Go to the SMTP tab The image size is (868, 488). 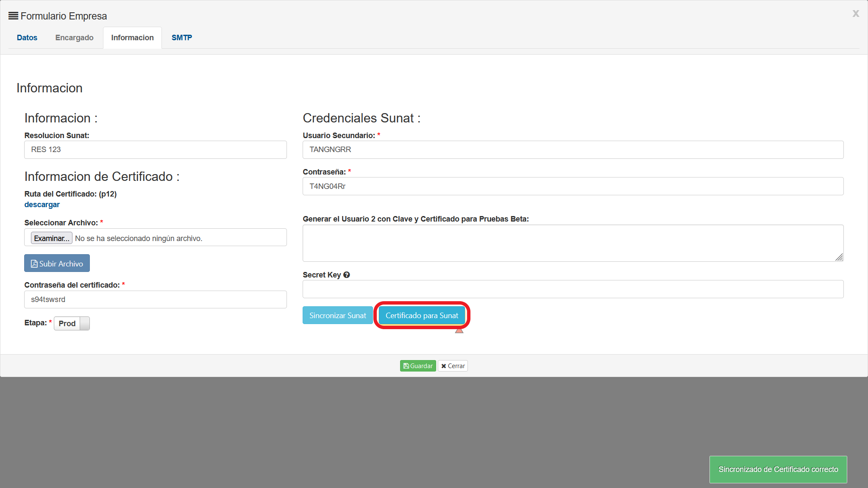[x=182, y=38]
